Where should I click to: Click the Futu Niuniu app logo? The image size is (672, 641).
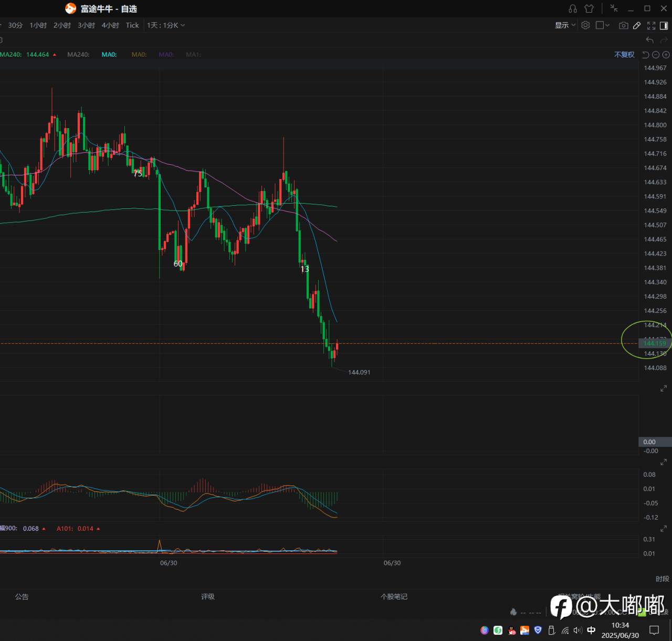click(x=70, y=8)
